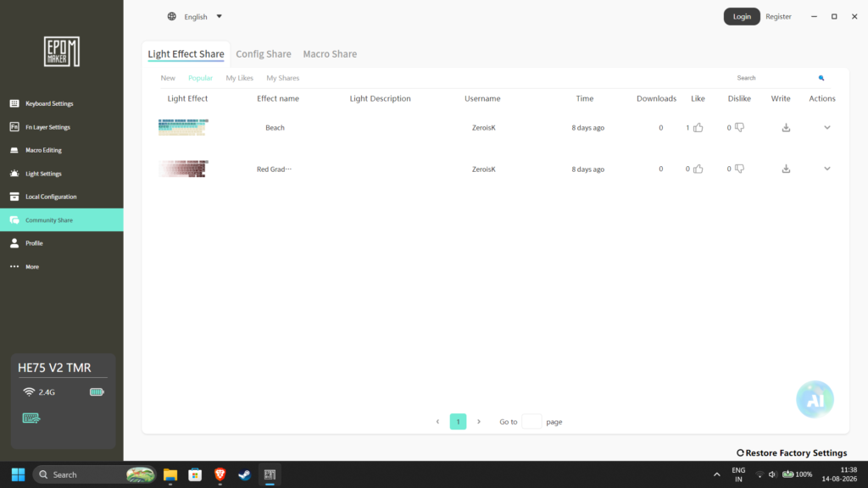Select the Popular filter
Image resolution: width=868 pixels, height=488 pixels.
[x=200, y=78]
